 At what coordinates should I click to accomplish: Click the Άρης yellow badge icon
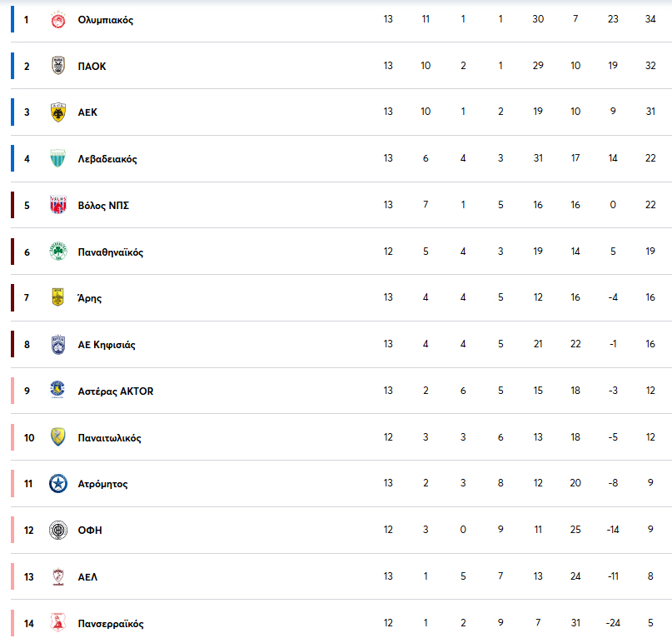pos(57,298)
